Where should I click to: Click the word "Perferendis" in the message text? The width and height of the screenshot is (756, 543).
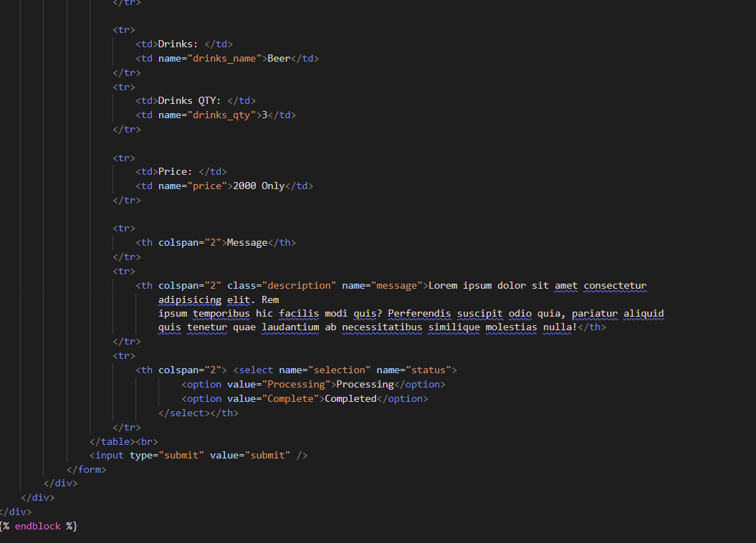point(419,314)
